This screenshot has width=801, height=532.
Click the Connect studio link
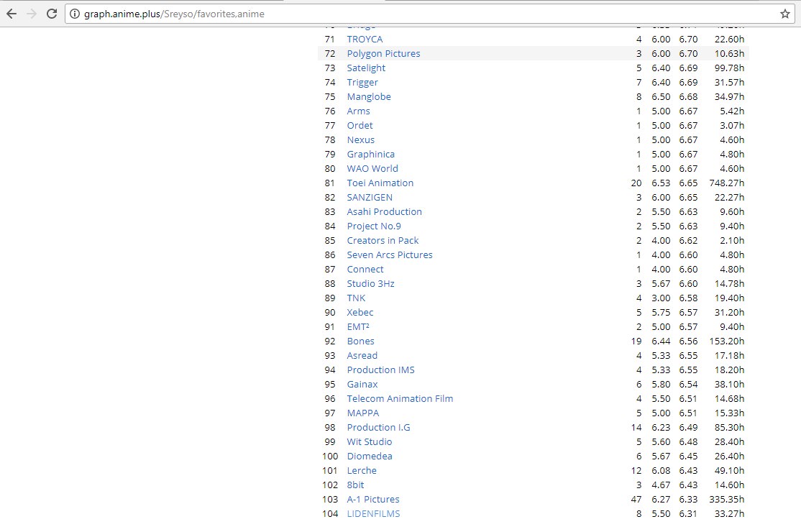365,269
